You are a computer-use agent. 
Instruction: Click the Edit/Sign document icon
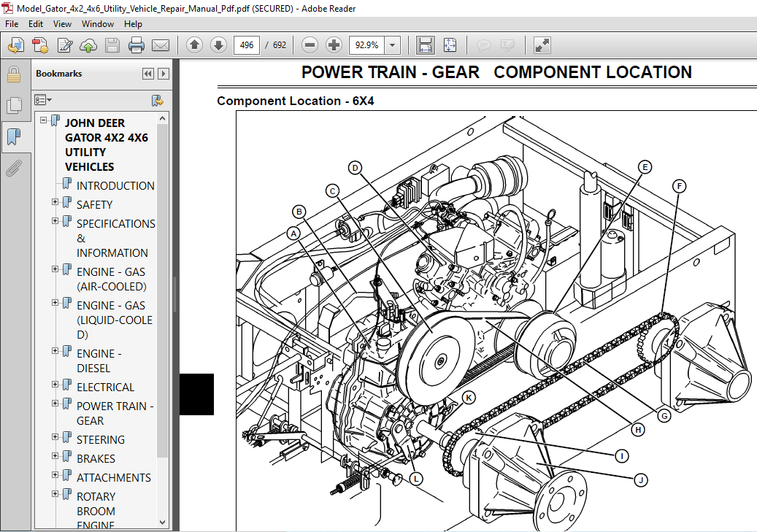(64, 45)
